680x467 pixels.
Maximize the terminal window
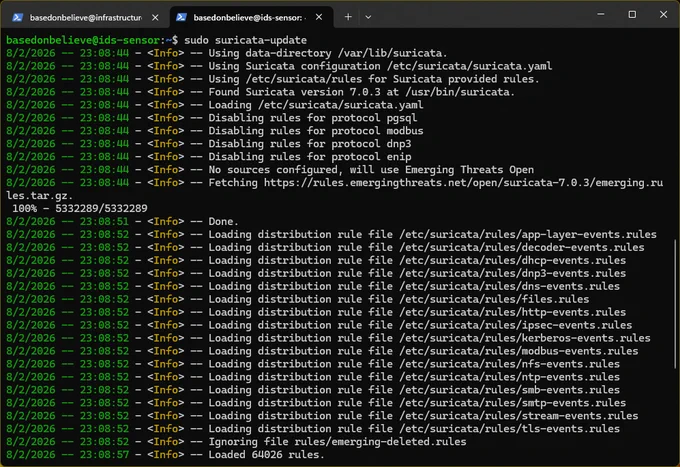pos(632,14)
